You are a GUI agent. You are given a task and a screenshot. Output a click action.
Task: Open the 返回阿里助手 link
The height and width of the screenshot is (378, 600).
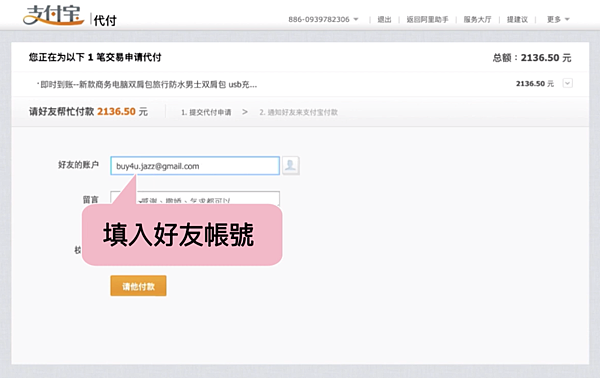pos(427,19)
